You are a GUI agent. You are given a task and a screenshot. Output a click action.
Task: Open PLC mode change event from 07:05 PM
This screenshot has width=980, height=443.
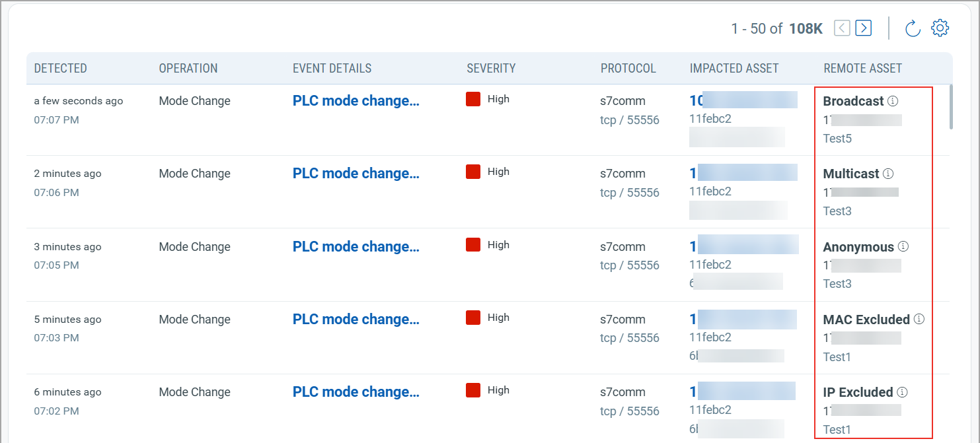356,247
